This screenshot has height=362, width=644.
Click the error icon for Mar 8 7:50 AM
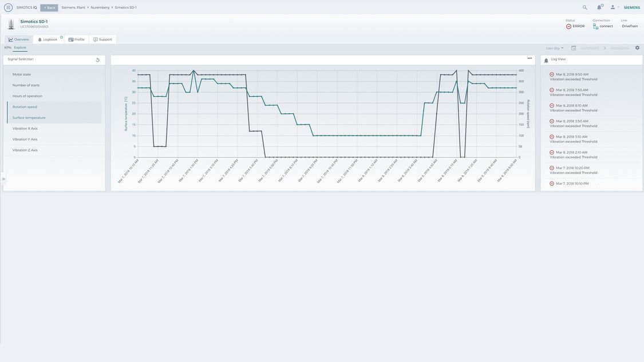(552, 90)
